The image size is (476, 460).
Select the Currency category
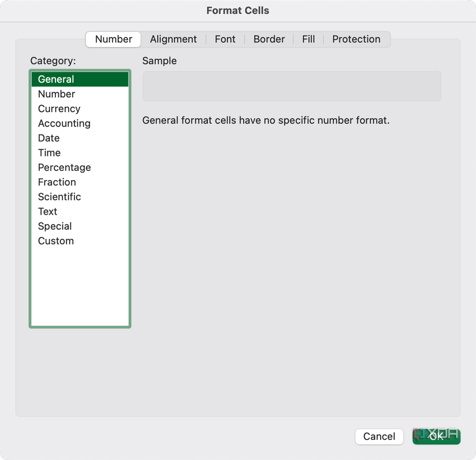[x=80, y=109]
